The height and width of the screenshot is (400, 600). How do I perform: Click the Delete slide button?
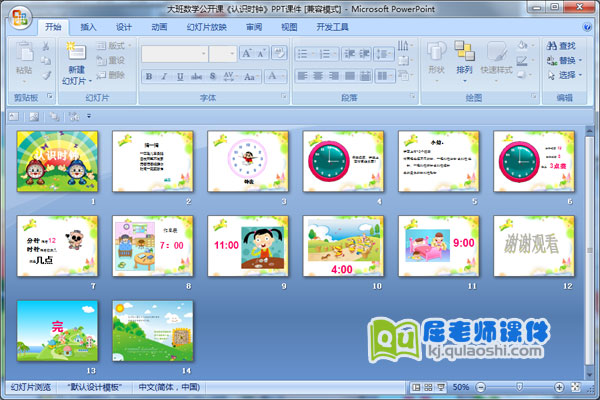(x=111, y=75)
